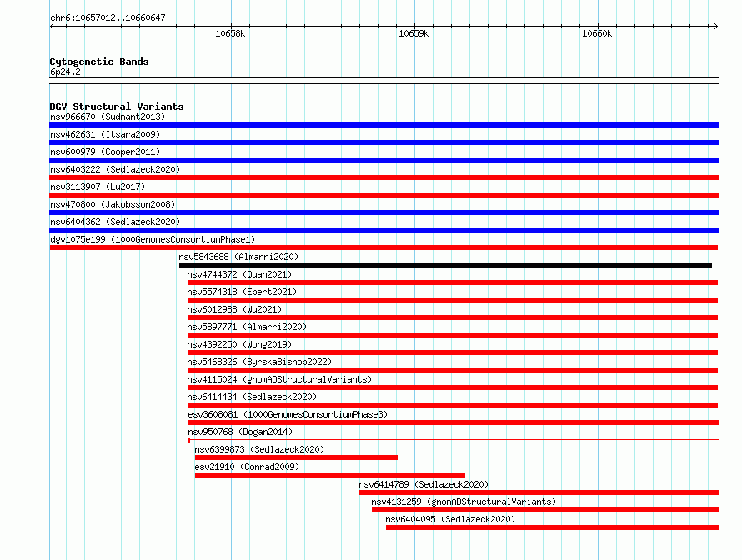Click the DGV Structural Variants track title
This screenshot has width=742, height=560.
point(117,107)
